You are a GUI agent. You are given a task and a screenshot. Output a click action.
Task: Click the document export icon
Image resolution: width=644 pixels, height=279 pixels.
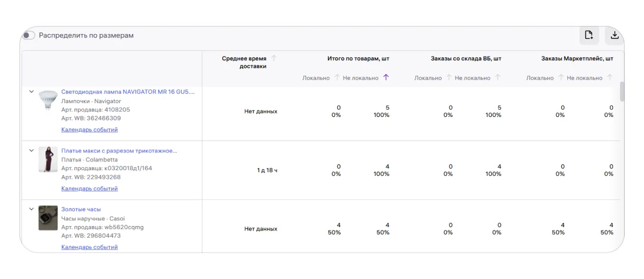click(x=589, y=35)
